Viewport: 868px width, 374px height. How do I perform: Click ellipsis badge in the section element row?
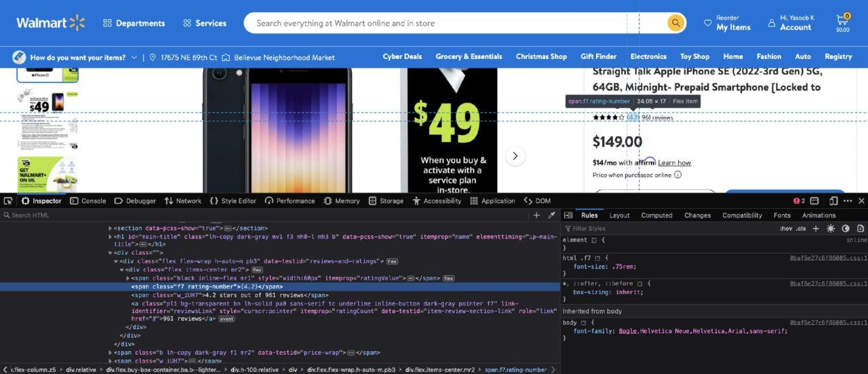pos(228,228)
